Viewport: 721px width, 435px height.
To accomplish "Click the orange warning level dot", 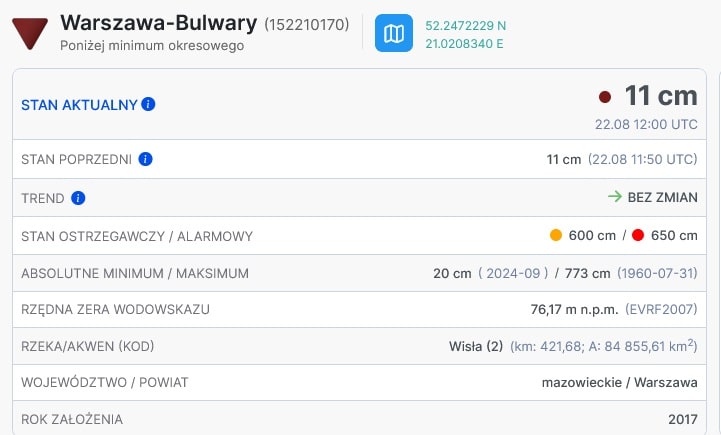I will pos(556,235).
